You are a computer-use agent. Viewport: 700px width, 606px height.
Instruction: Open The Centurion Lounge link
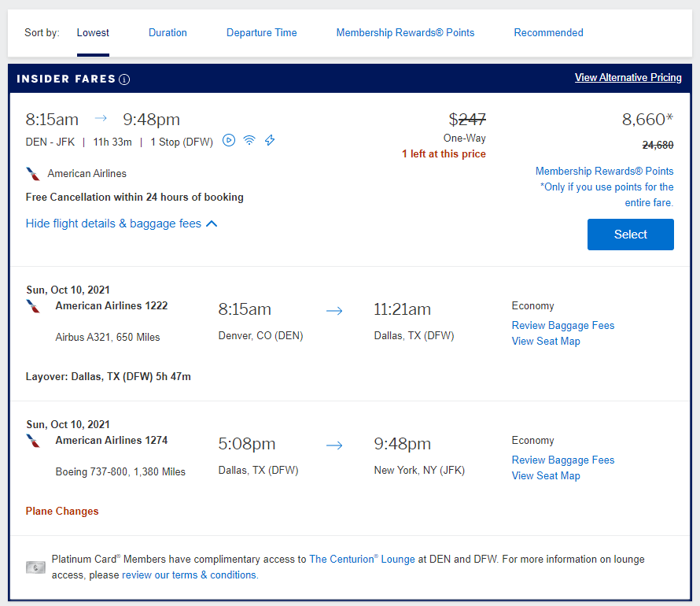click(x=362, y=560)
